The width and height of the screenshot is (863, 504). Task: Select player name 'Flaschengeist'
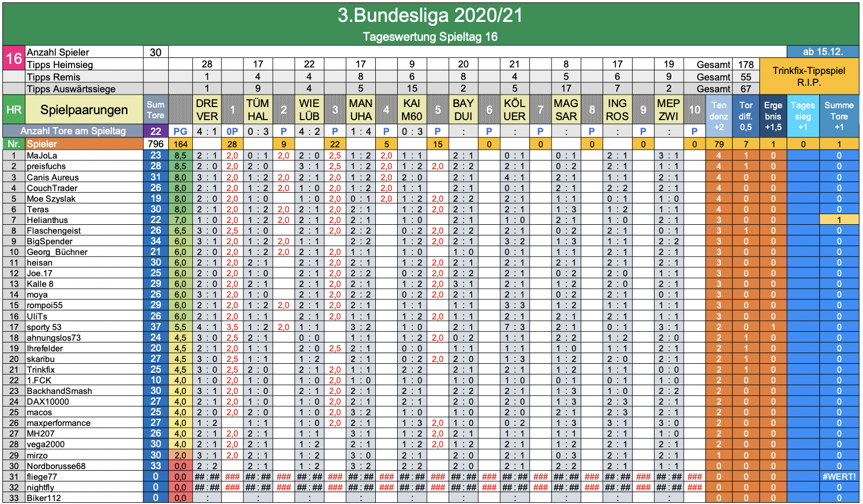click(x=54, y=230)
